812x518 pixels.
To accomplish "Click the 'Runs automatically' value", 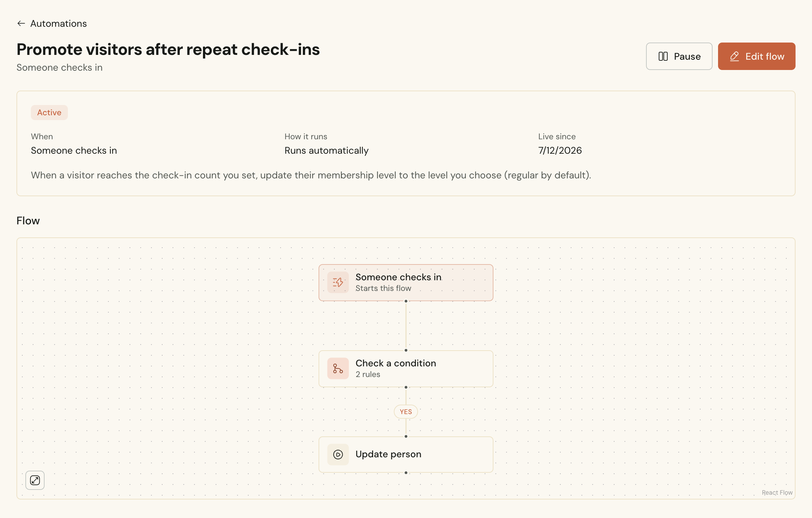I will [x=326, y=150].
